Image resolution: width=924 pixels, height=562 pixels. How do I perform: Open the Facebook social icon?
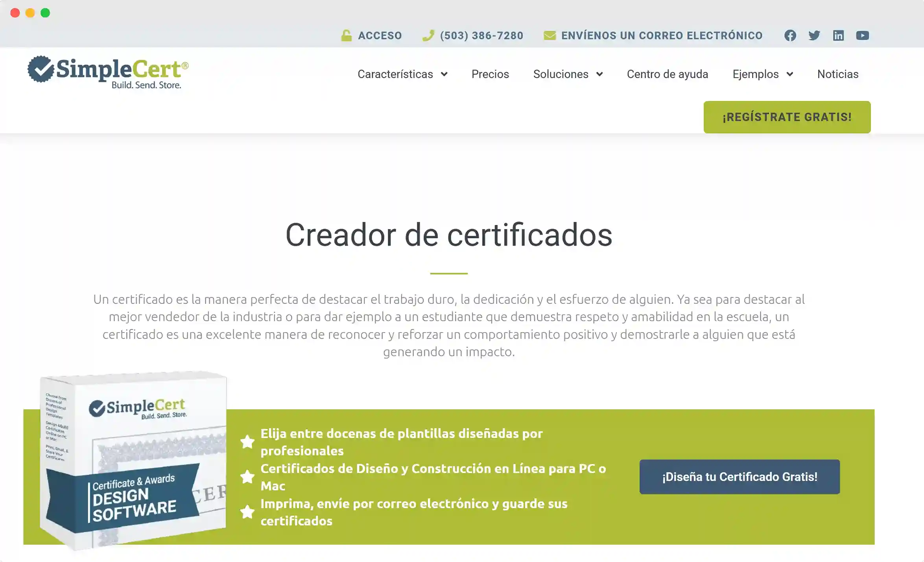coord(790,35)
